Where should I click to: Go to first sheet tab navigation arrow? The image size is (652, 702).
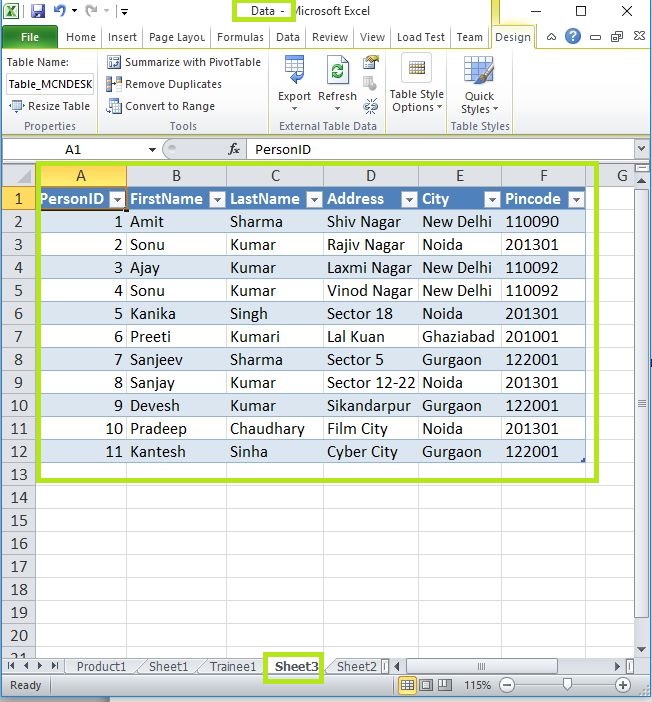click(11, 666)
